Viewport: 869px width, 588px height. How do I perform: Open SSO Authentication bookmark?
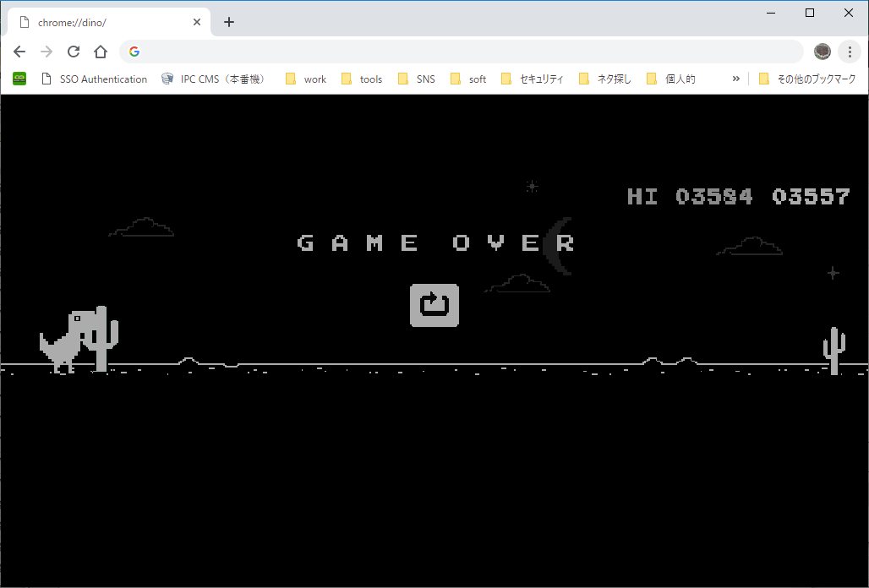point(95,79)
